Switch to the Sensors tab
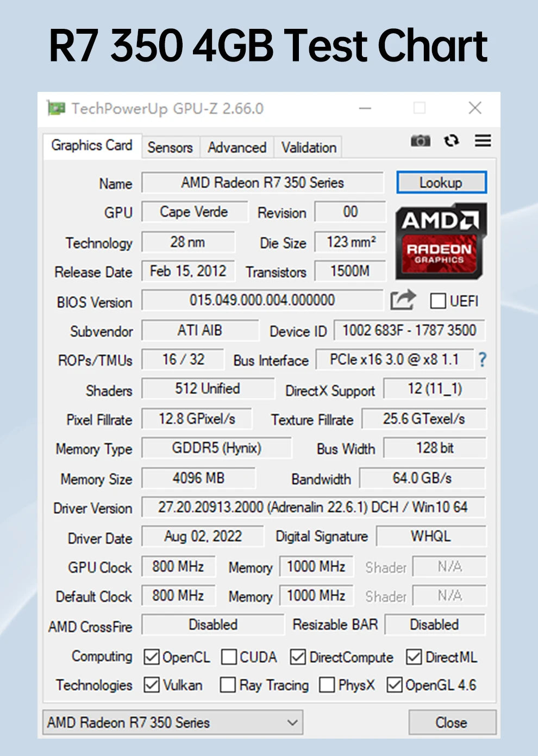 170,147
